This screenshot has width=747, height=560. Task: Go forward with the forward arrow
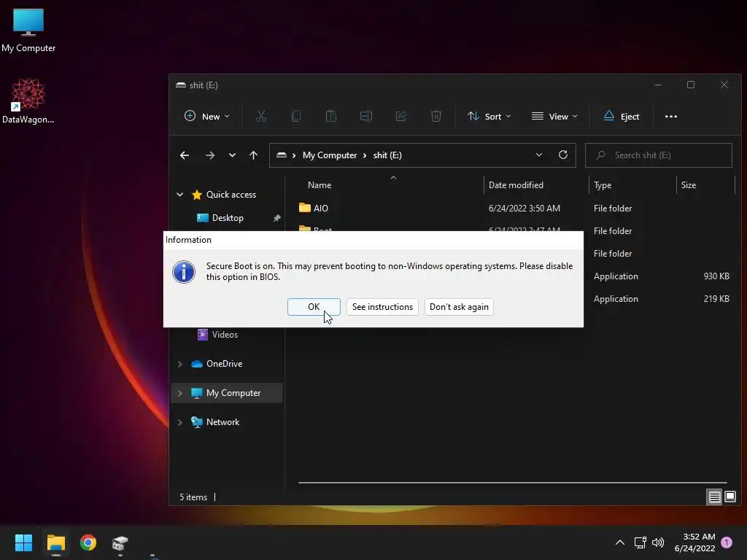tap(209, 155)
